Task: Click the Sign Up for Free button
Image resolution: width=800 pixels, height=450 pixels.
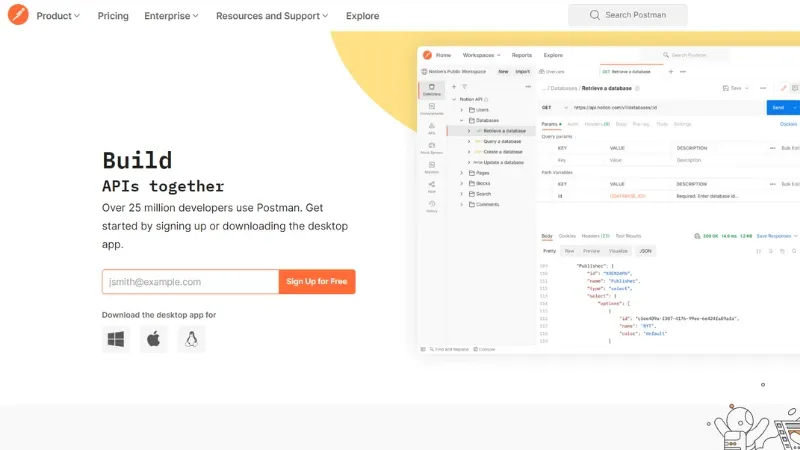Action: [x=317, y=282]
